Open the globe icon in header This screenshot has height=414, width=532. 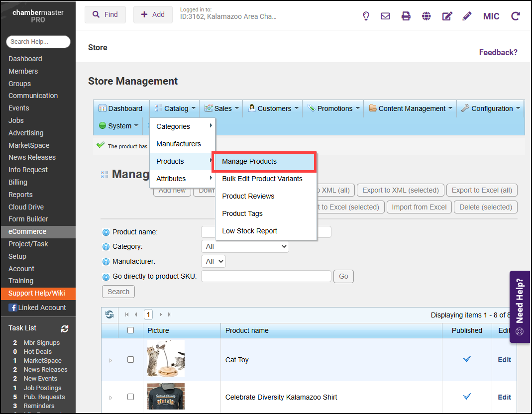(x=426, y=16)
